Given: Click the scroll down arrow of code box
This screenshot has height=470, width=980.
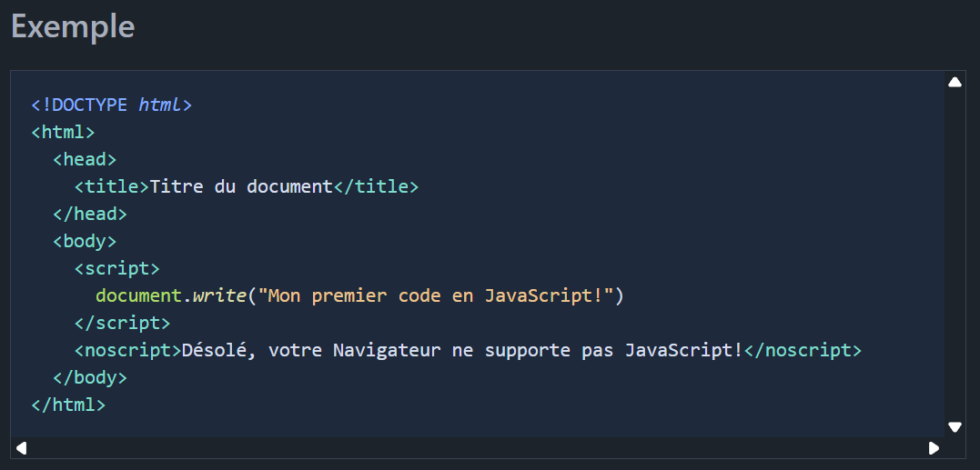Looking at the screenshot, I should [x=955, y=427].
